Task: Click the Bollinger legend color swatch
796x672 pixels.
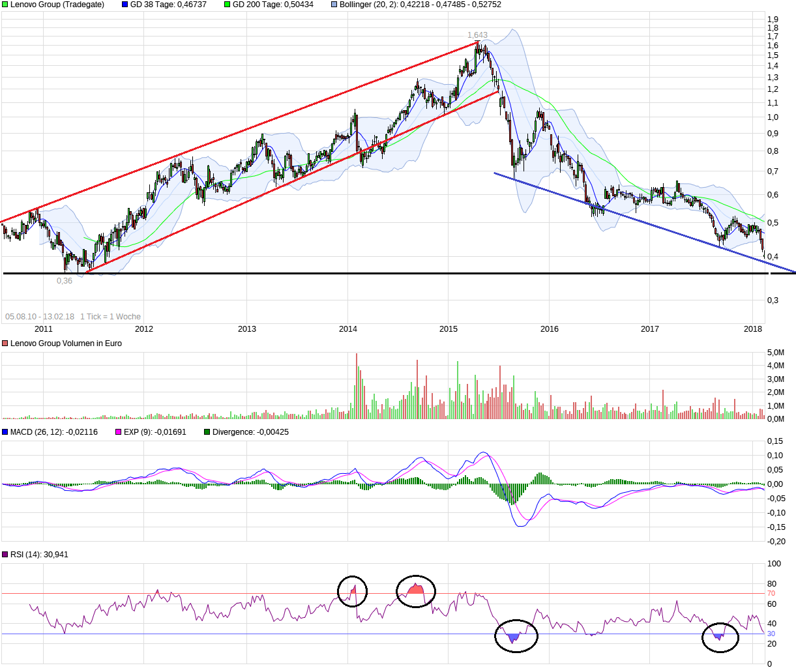Action: tap(334, 5)
